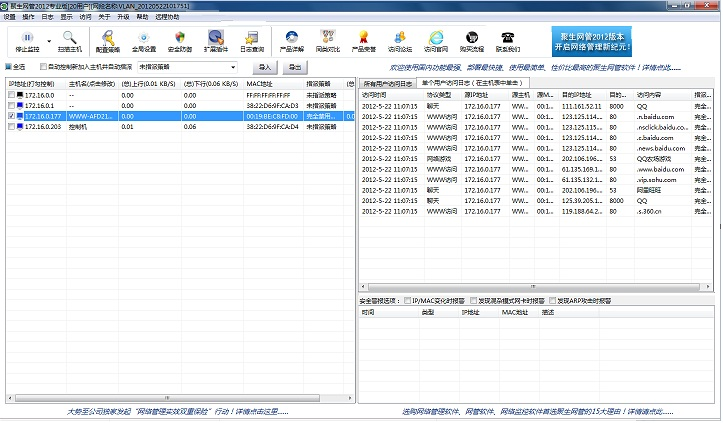Toggle the 全选 (select all) checkbox
Screen dimensions: 723x423
click(x=10, y=67)
